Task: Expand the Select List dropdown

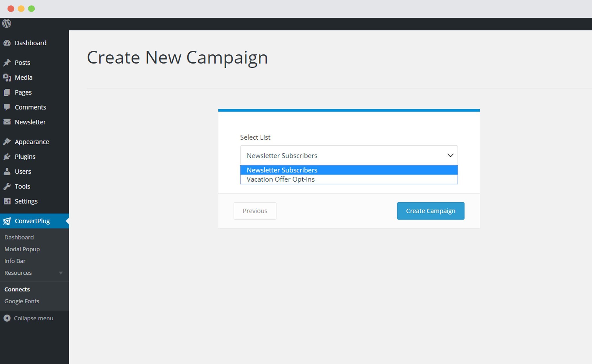Action: tap(349, 155)
